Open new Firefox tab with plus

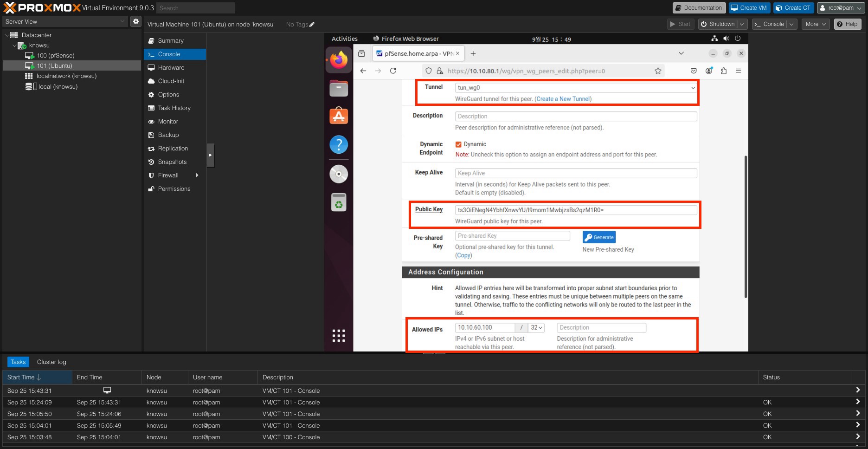click(473, 53)
